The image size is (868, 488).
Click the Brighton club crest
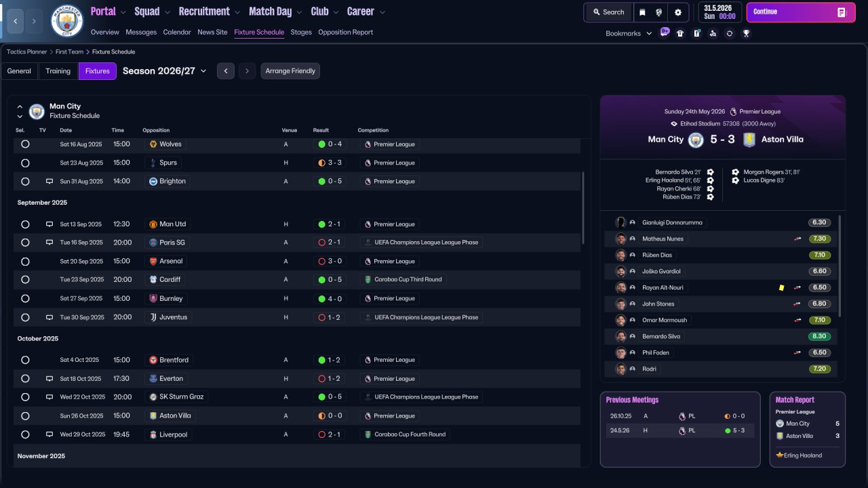coord(153,182)
